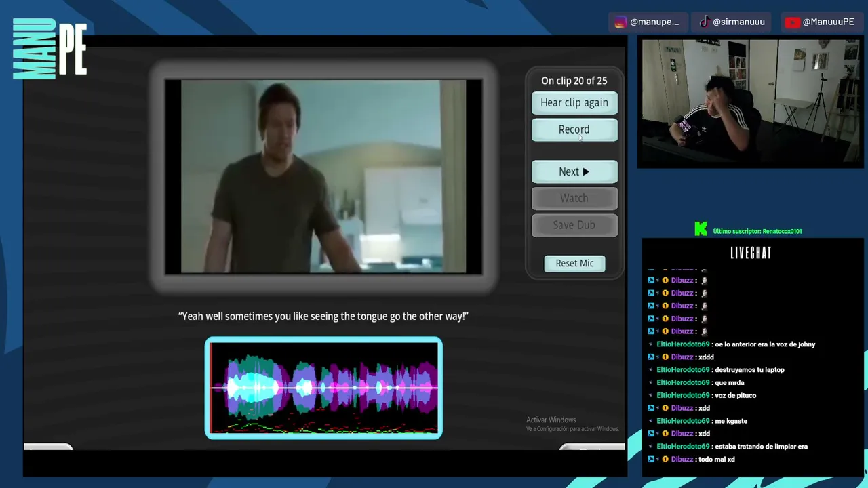The width and height of the screenshot is (868, 488).
Task: Click "Último suscriptor: Renatocox0101" text
Action: coord(757,231)
